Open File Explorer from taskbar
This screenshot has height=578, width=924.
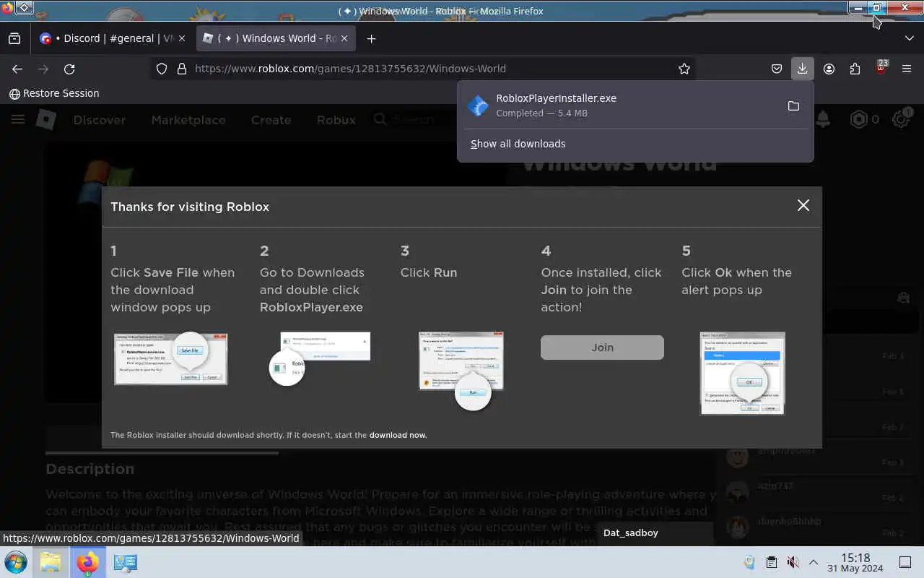[x=51, y=562]
